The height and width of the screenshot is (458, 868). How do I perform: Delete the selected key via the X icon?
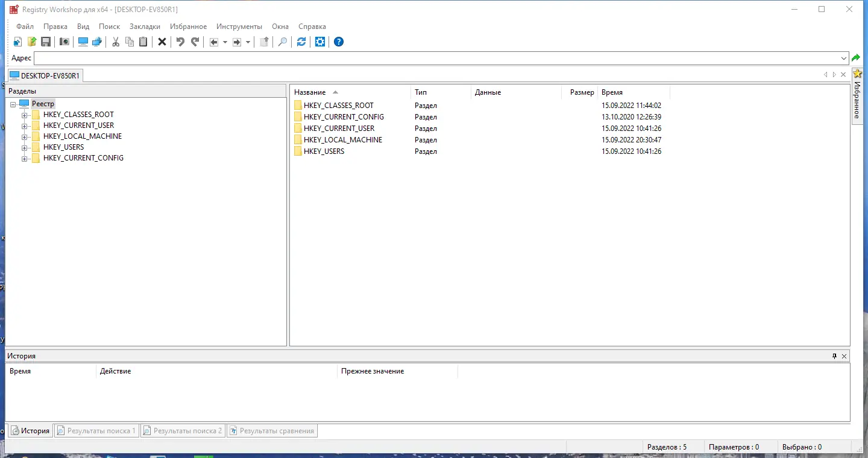162,42
